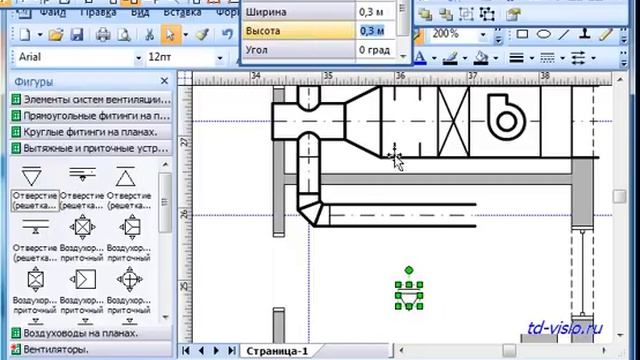
Task: Expand the Круглые фитинги на планах stencil
Action: (x=91, y=132)
